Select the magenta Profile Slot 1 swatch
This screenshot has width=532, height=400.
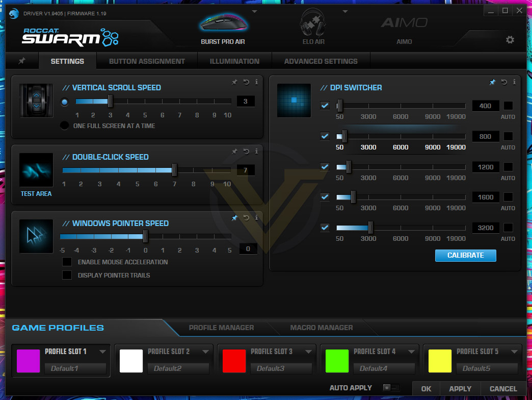[x=28, y=361]
